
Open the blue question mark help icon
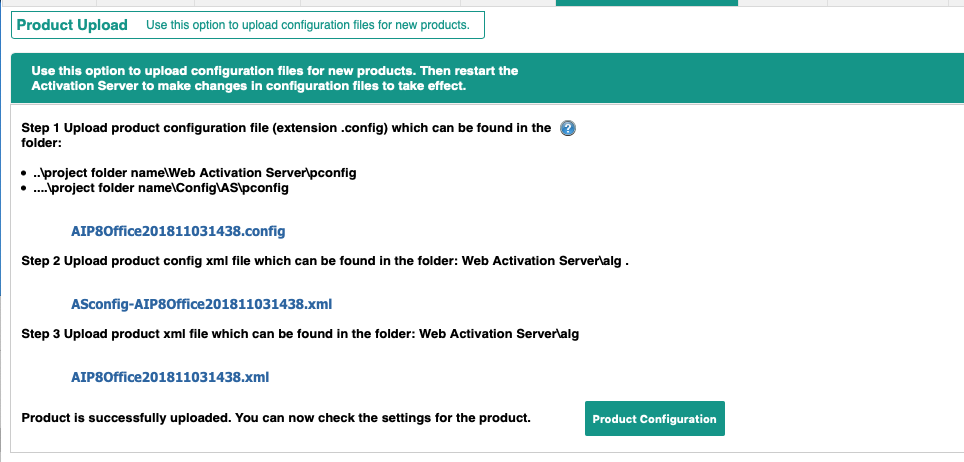(568, 129)
